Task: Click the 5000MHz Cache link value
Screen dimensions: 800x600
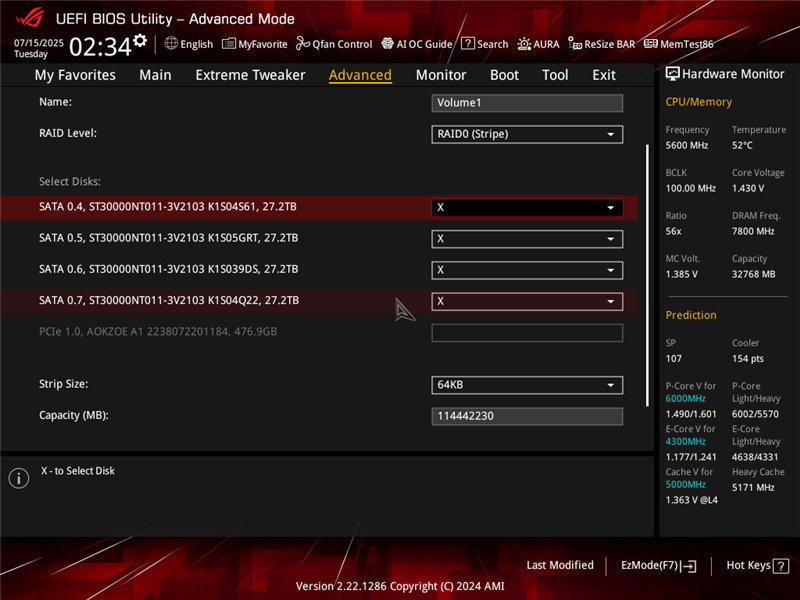Action: (x=685, y=484)
